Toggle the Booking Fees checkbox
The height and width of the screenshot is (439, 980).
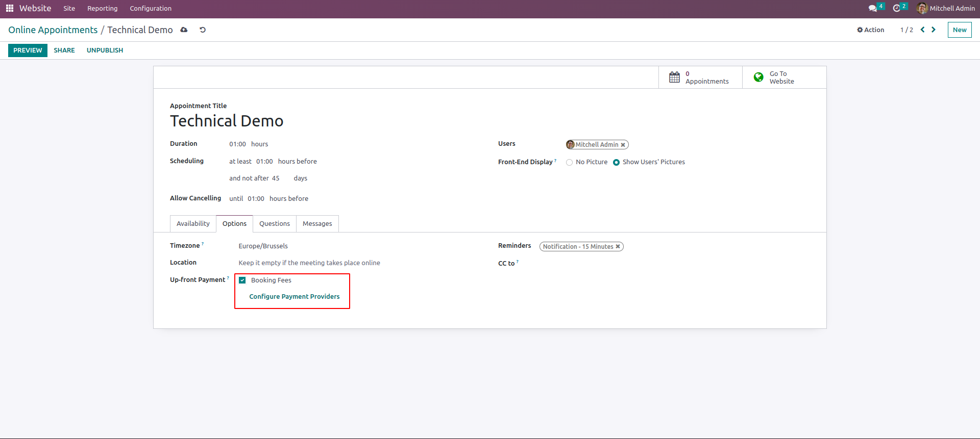(242, 280)
